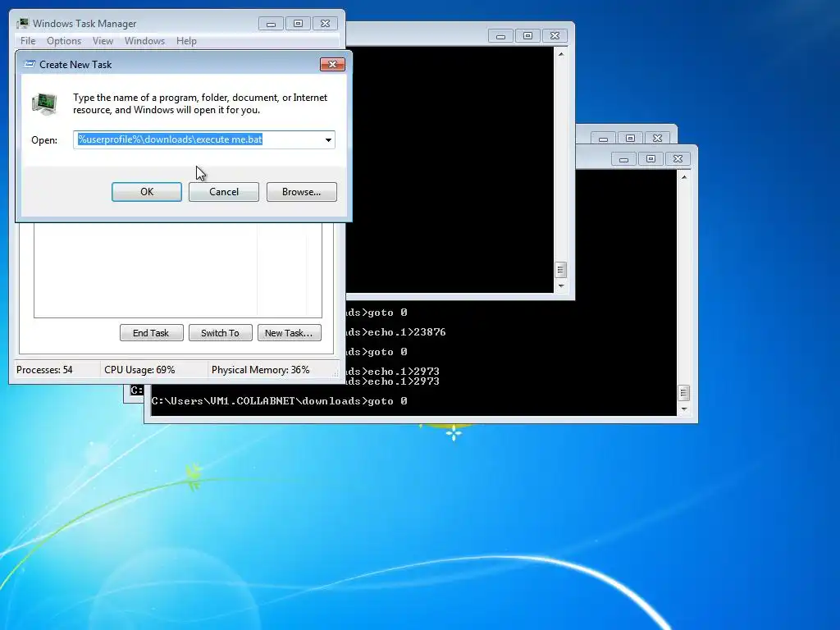This screenshot has height=630, width=840.
Task: Maximize the Windows Task Manager window
Action: (298, 24)
